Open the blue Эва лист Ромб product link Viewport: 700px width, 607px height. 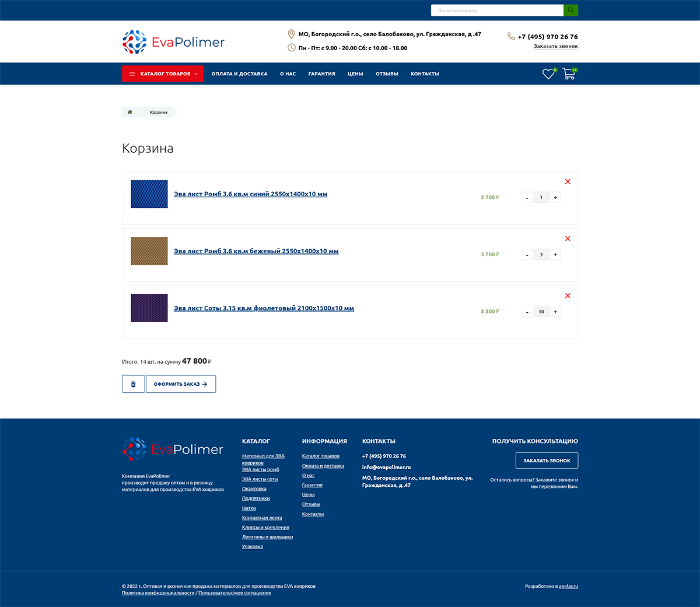coord(250,194)
